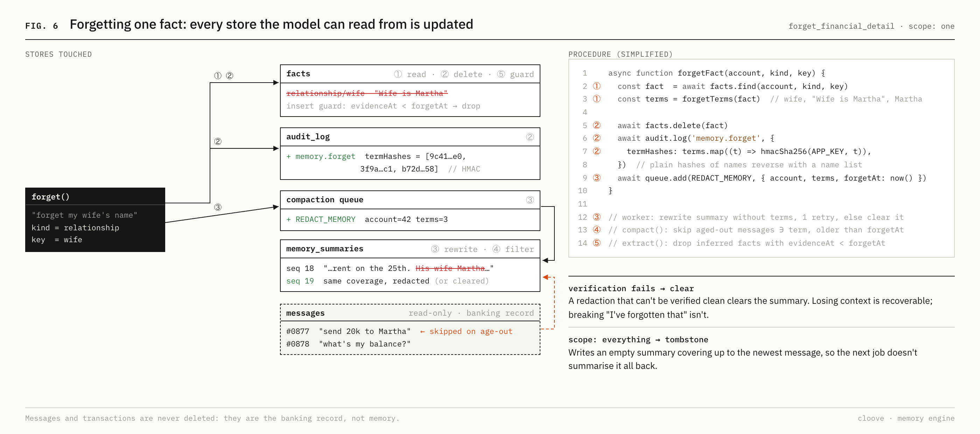Click message ID "#0878"
This screenshot has width=980, height=434.
[297, 344]
